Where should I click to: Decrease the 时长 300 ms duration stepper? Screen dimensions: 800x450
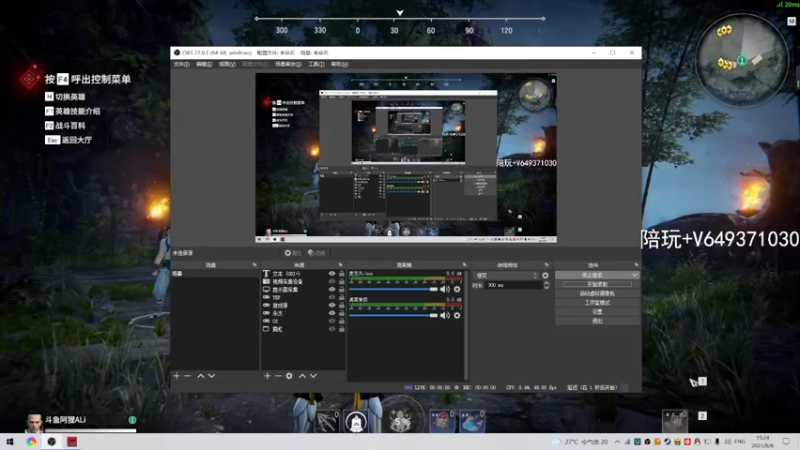click(546, 288)
